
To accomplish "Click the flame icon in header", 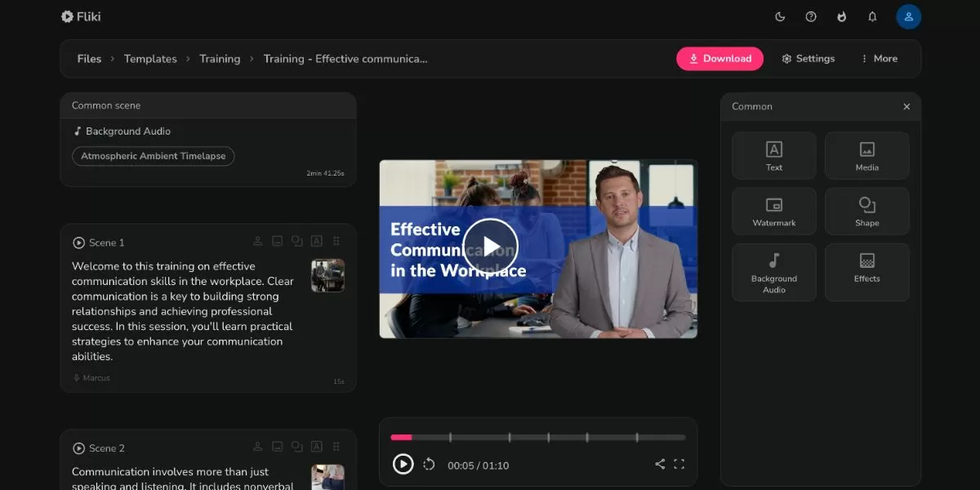I will click(x=842, y=16).
